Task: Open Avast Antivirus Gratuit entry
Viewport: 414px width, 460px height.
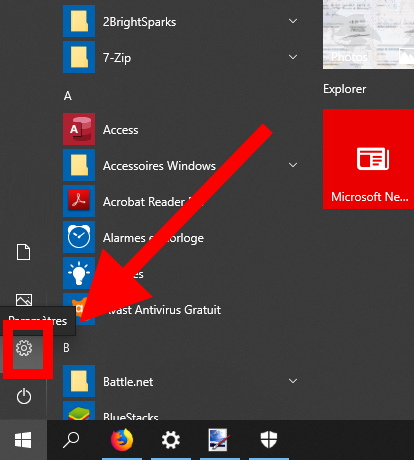Action: point(162,310)
